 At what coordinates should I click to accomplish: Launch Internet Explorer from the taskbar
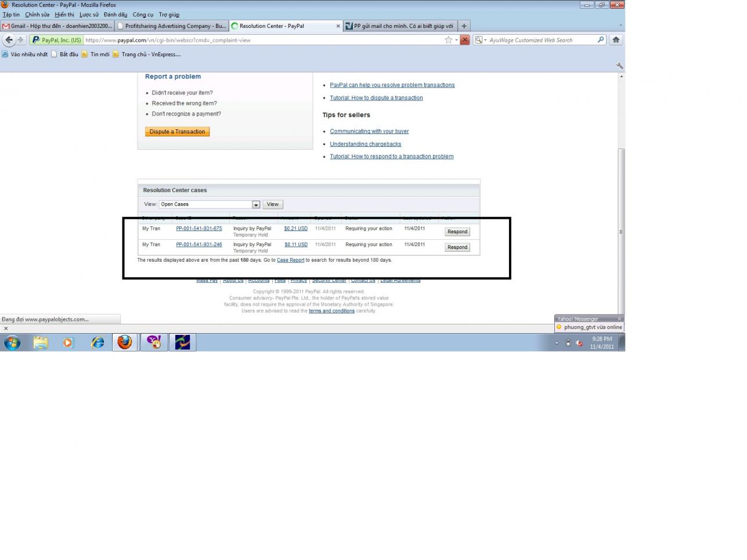tap(98, 342)
